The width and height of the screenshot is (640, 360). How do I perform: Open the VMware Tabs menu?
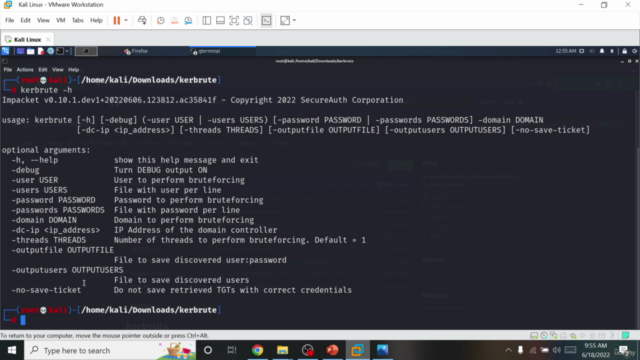tap(78, 20)
